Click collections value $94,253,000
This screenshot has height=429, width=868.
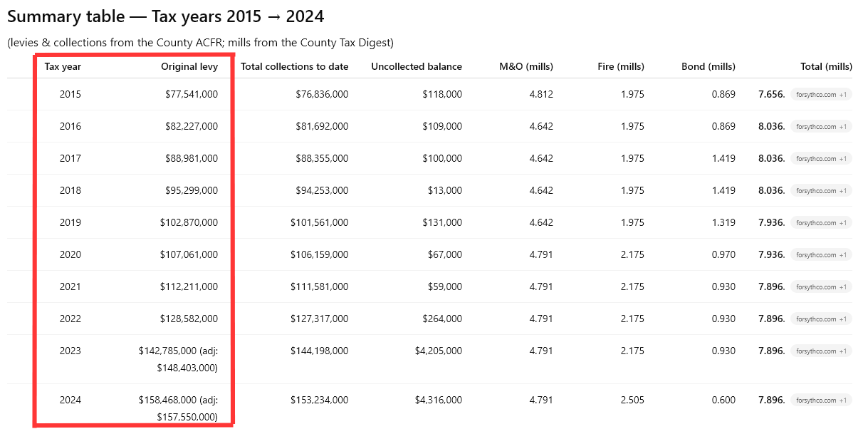click(x=322, y=190)
